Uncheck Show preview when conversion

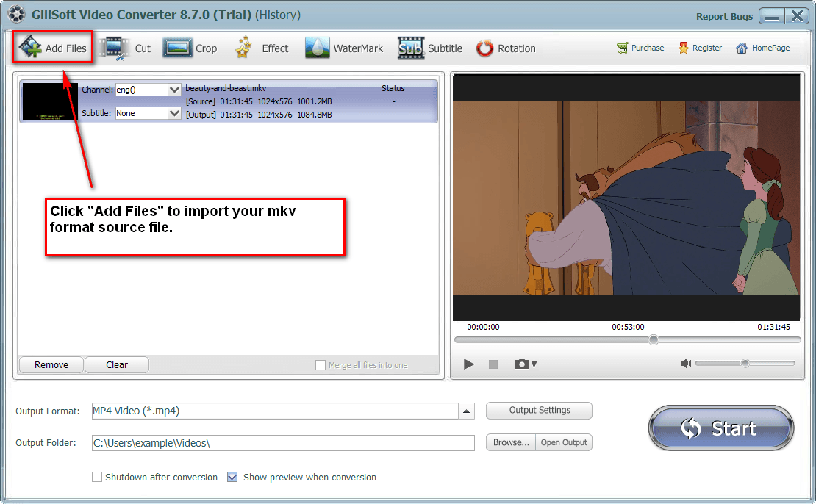(x=232, y=477)
